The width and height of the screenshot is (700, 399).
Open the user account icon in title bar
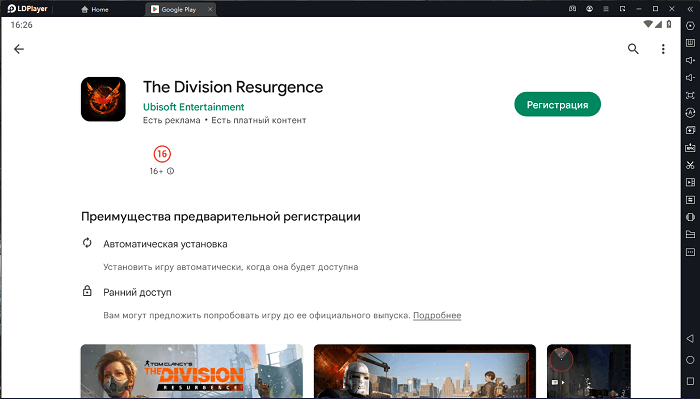589,9
